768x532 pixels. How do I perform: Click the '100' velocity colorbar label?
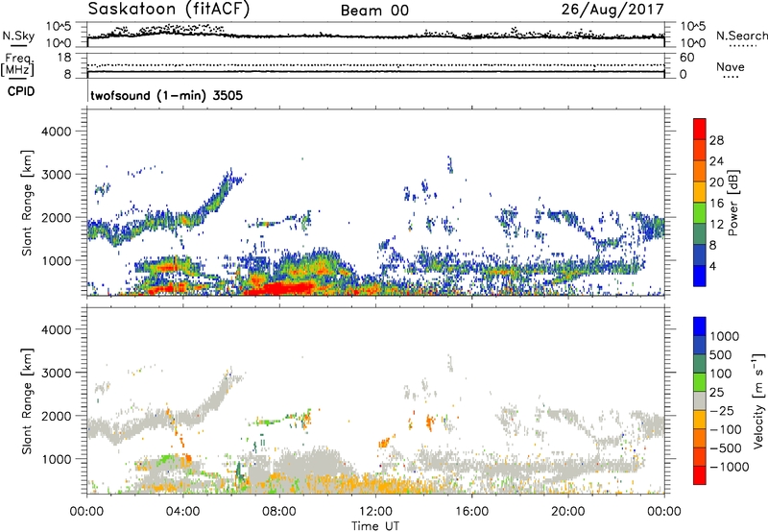721,374
